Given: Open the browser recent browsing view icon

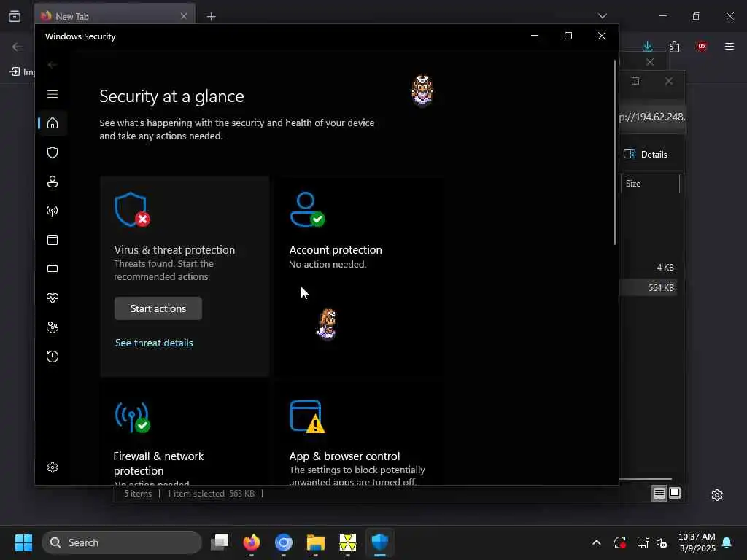Looking at the screenshot, I should pyautogui.click(x=15, y=16).
